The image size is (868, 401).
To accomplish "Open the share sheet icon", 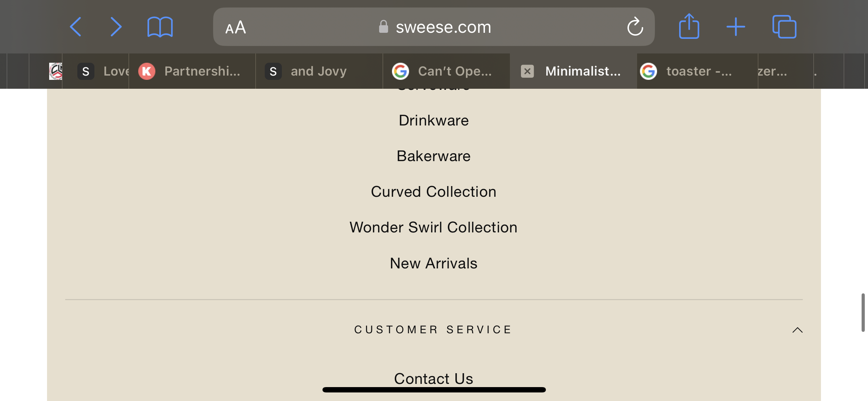I will (689, 26).
